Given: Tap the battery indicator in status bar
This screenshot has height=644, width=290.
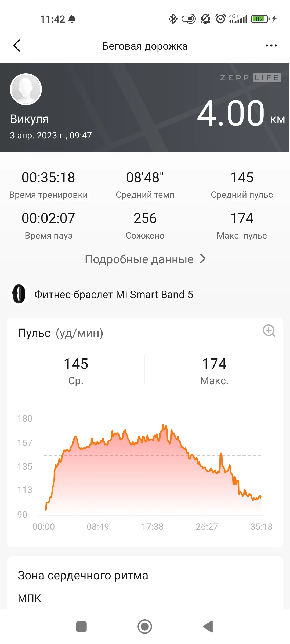Looking at the screenshot, I should click(x=260, y=19).
